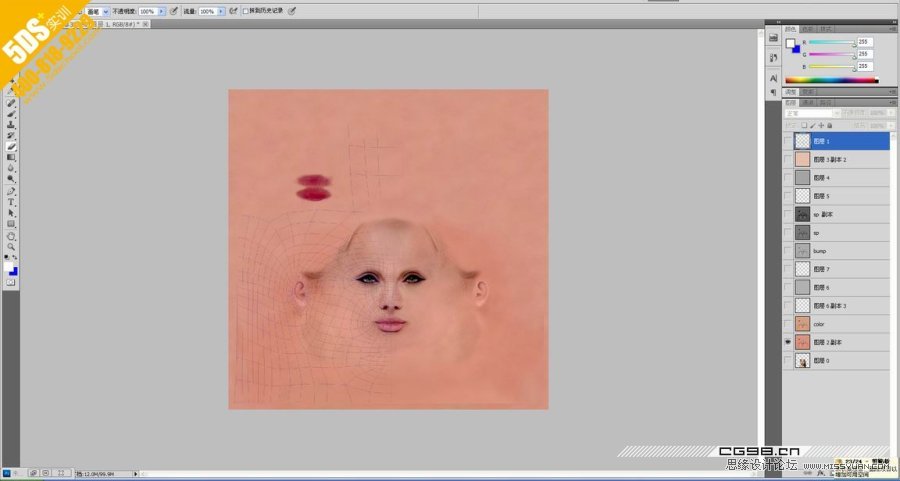Select the Zoom magnifier tool
The height and width of the screenshot is (481, 900).
pyautogui.click(x=11, y=246)
